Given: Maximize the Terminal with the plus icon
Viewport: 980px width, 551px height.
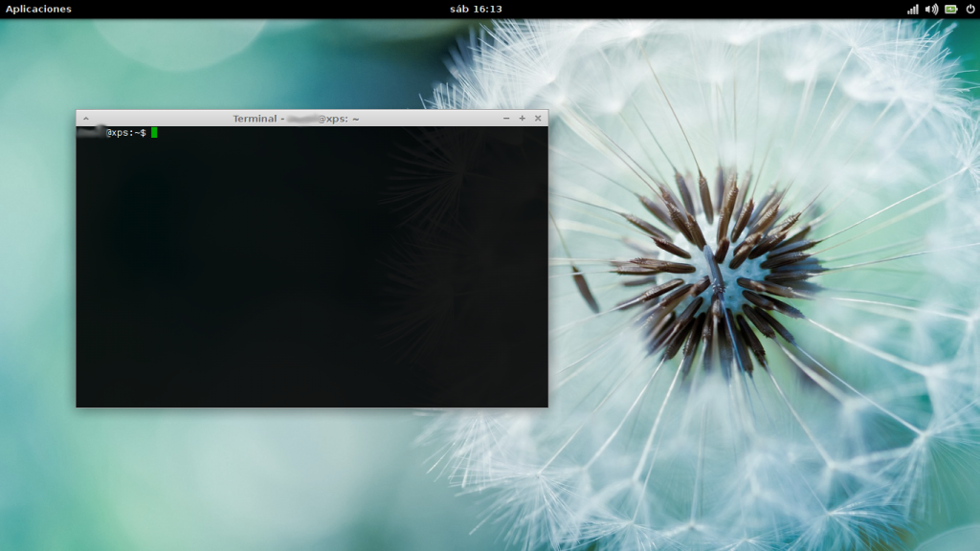Looking at the screenshot, I should point(522,119).
